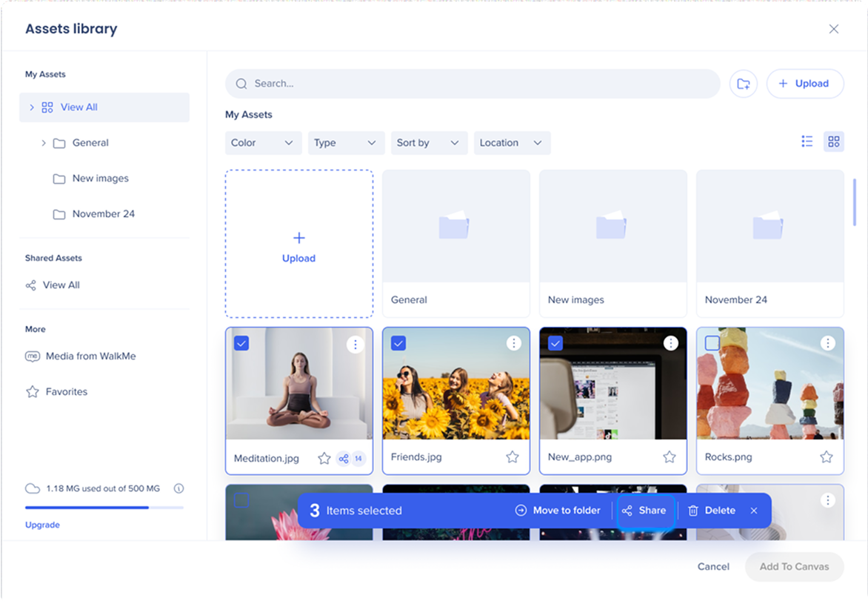Click the new folder icon beside search
Image resolution: width=868 pixels, height=604 pixels.
coord(744,84)
